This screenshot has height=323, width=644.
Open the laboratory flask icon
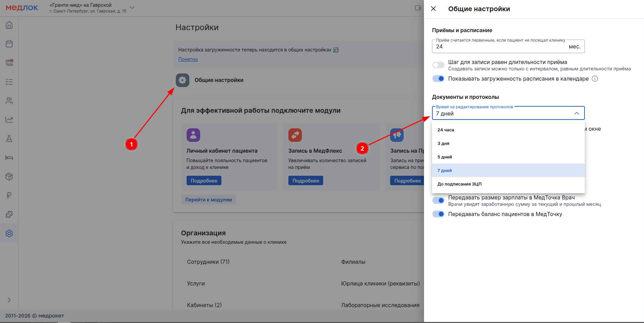tap(9, 138)
